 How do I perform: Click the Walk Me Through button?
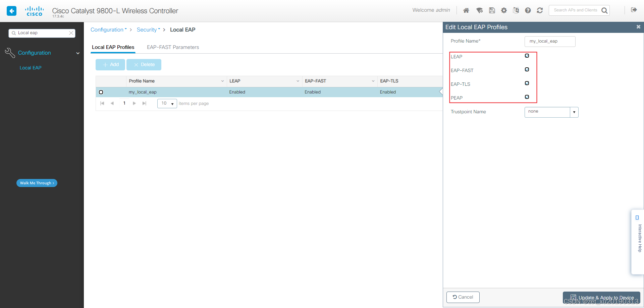point(37,183)
